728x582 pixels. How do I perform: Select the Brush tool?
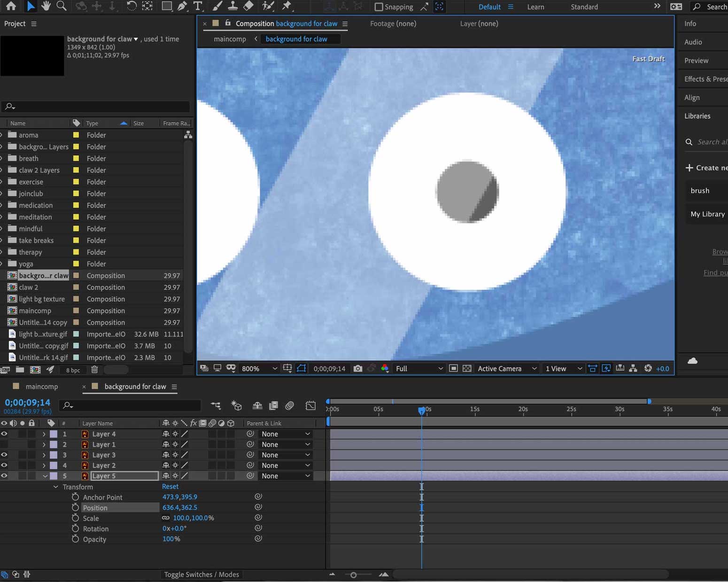point(217,6)
